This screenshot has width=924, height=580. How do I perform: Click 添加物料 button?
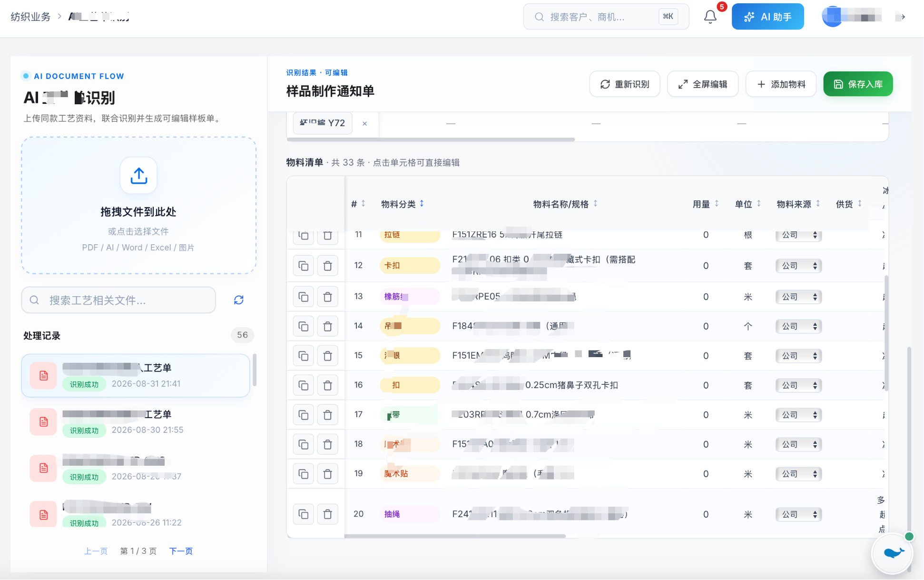pyautogui.click(x=781, y=84)
